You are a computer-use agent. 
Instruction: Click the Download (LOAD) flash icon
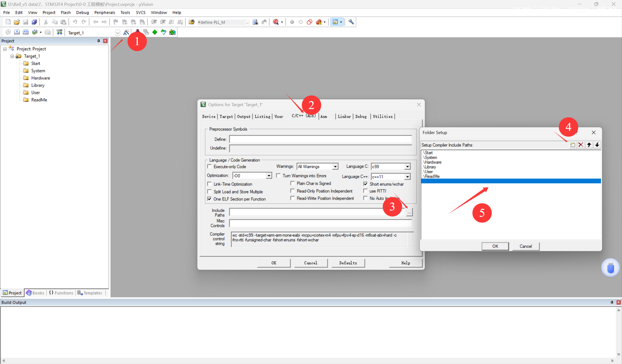60,32
